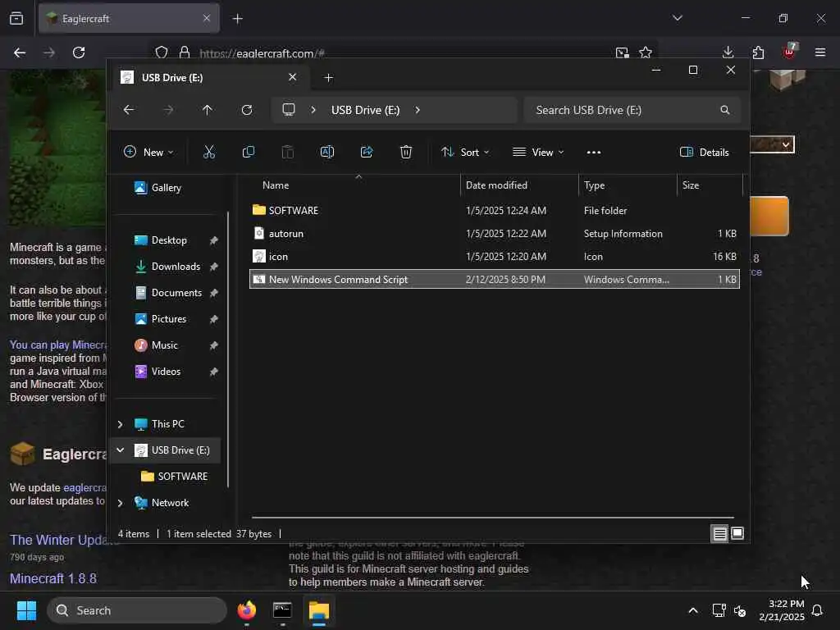The width and height of the screenshot is (840, 630).
Task: Open the Sort dropdown menu
Action: pos(465,152)
